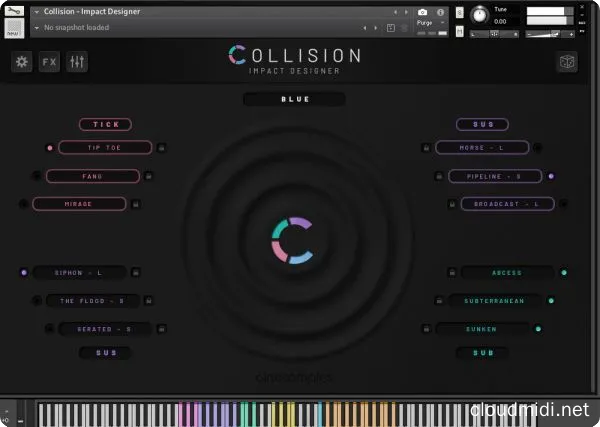Expand the snapshot list dropdown arrow
This screenshot has width=600, height=427.
click(37, 28)
